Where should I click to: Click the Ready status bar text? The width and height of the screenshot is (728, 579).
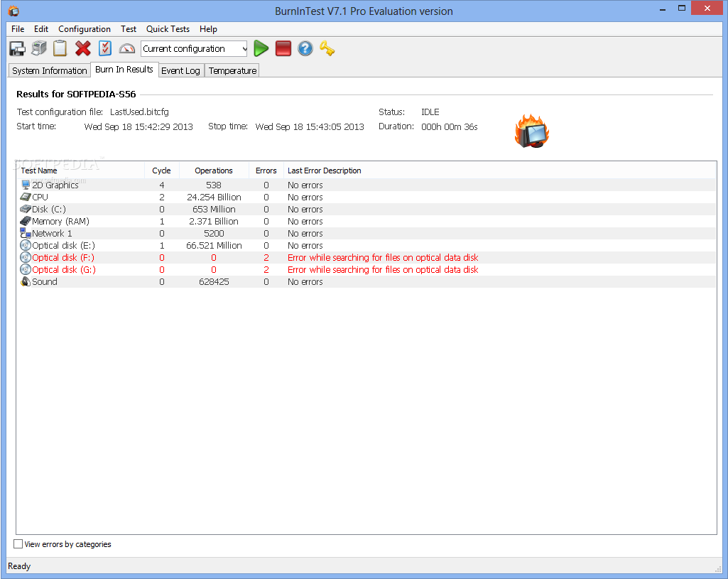[x=19, y=566]
